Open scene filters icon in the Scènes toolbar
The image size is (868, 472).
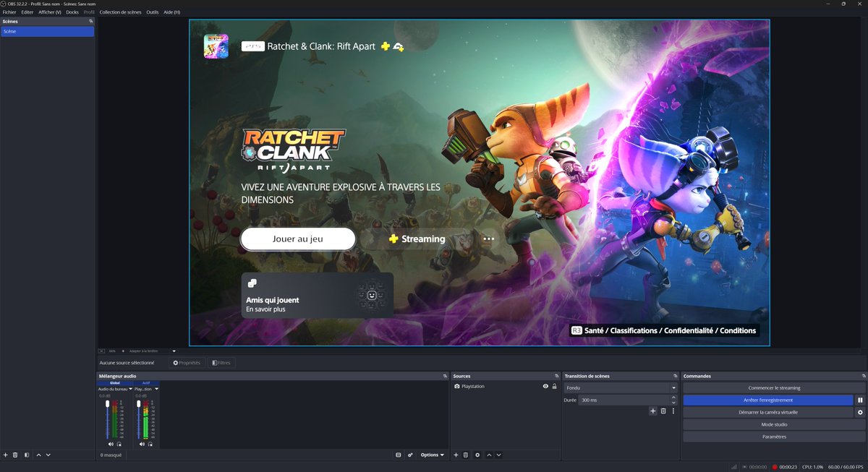coord(27,455)
